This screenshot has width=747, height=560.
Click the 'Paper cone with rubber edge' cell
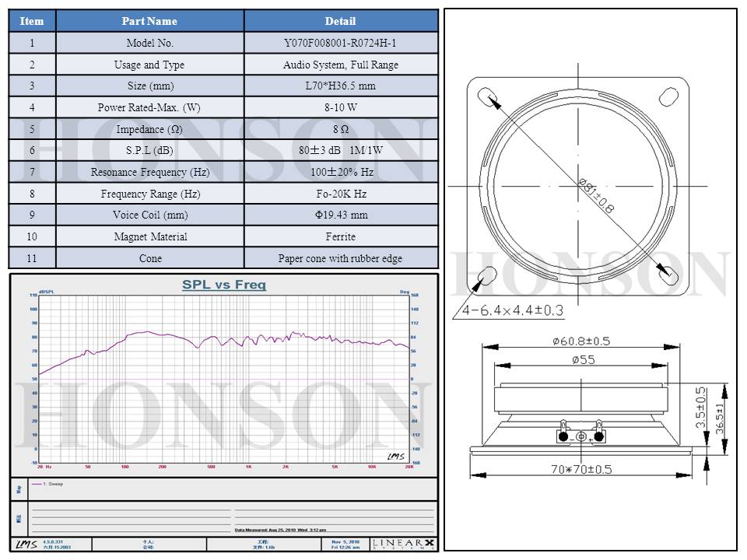[340, 258]
